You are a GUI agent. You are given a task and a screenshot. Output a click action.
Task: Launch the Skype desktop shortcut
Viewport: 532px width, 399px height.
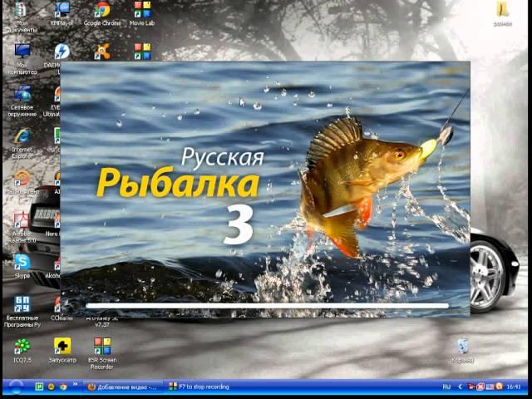click(x=22, y=266)
